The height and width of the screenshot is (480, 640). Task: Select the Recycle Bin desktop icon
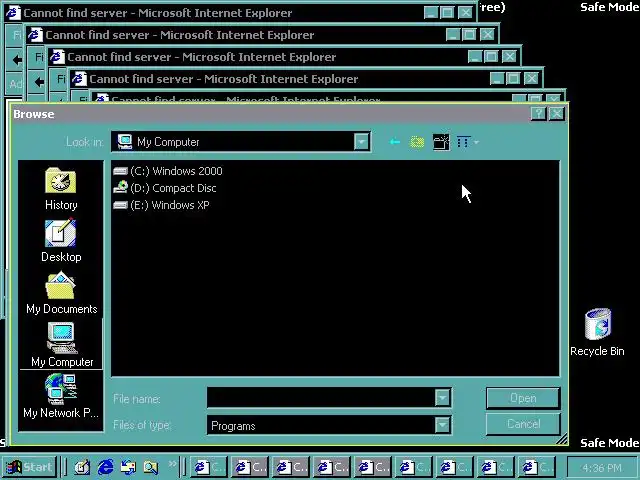[x=597, y=333]
